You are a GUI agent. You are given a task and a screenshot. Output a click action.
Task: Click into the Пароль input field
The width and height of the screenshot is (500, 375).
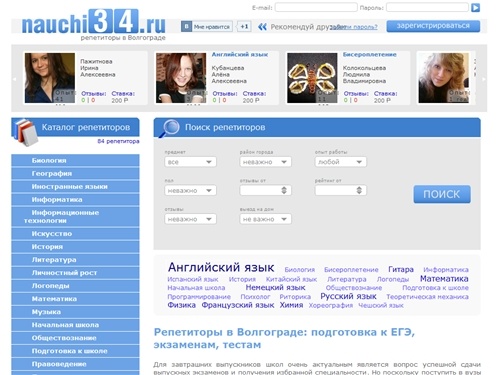coord(427,7)
